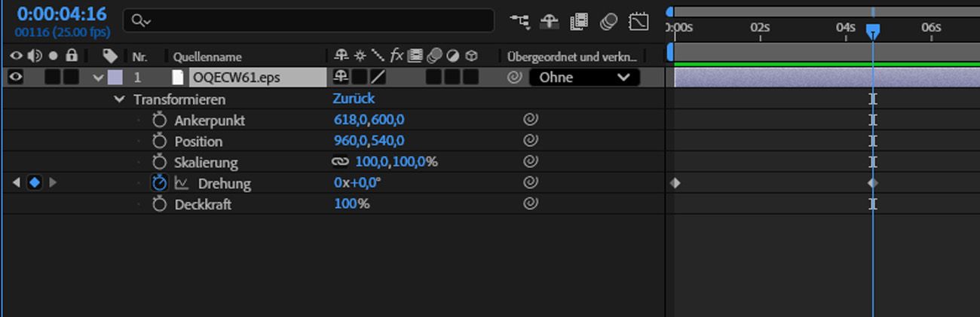Click the Lock column header icon
Screen dimensions: 980x317
[x=72, y=56]
